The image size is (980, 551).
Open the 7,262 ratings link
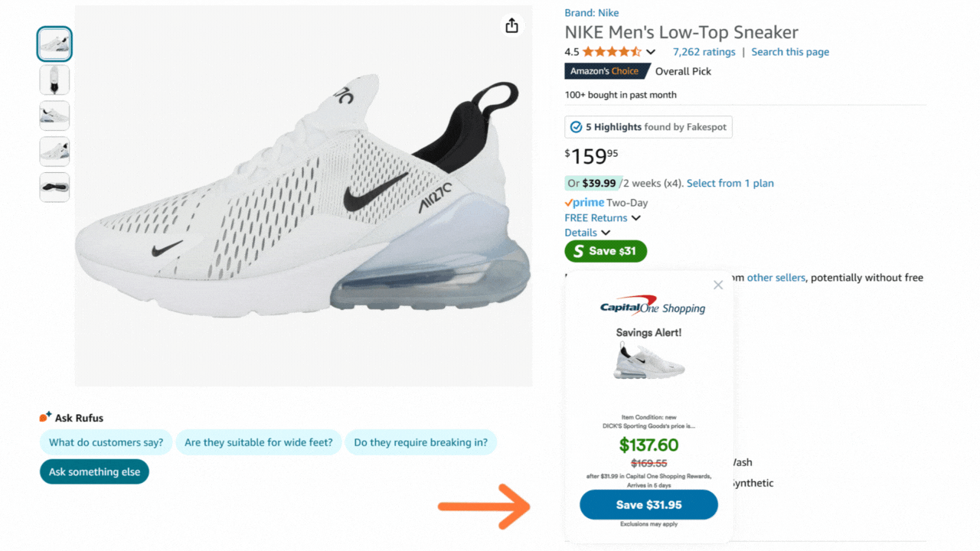click(704, 52)
